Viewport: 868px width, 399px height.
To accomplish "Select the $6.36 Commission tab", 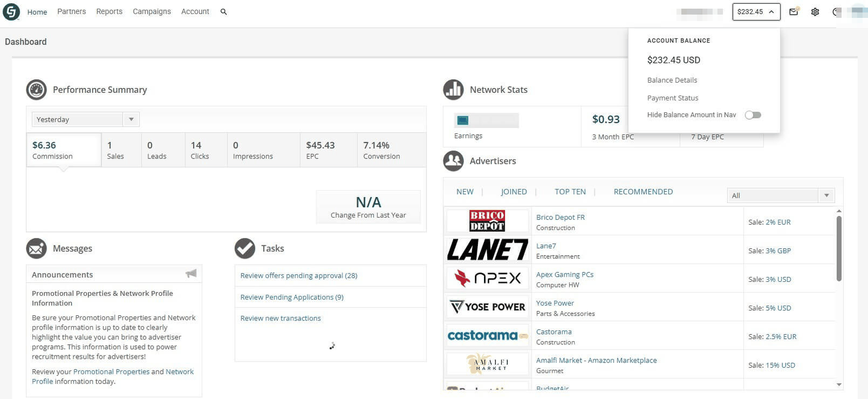I will pyautogui.click(x=64, y=150).
